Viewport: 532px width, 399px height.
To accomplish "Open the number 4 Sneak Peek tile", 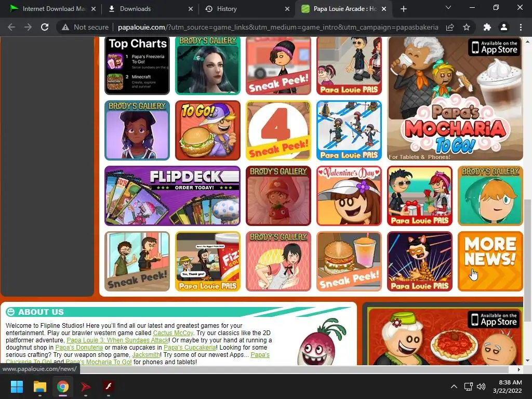I will 278,130.
